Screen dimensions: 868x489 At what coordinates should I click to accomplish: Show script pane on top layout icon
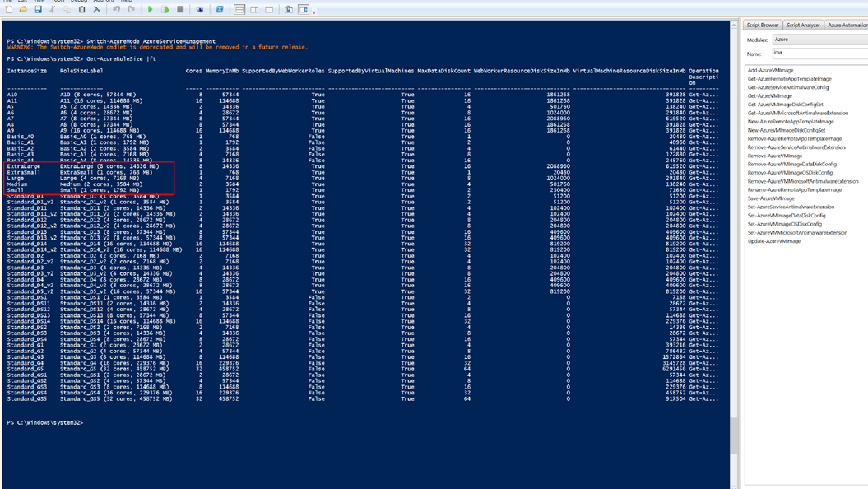pyautogui.click(x=239, y=9)
